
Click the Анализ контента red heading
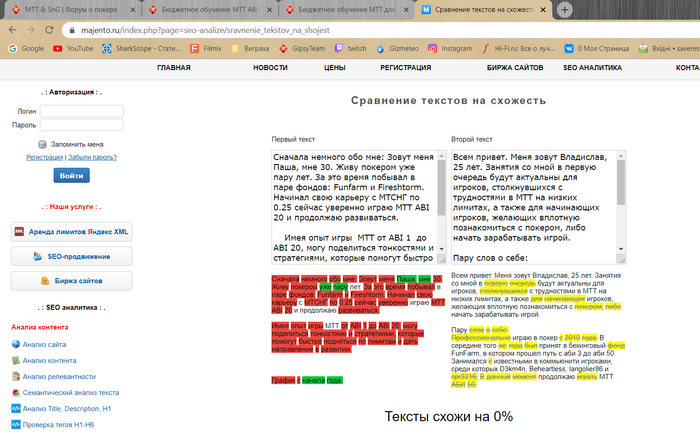[40, 327]
